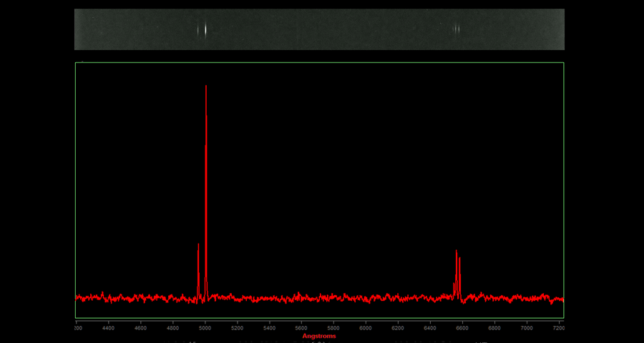Click the 5600 wavelength tick label
Image resolution: width=644 pixels, height=343 pixels.
pyautogui.click(x=301, y=328)
